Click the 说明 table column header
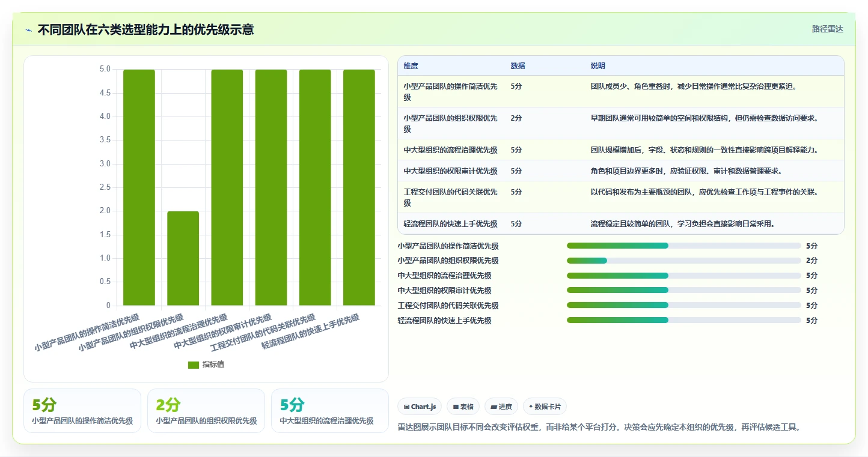868x457 pixels. pos(598,66)
